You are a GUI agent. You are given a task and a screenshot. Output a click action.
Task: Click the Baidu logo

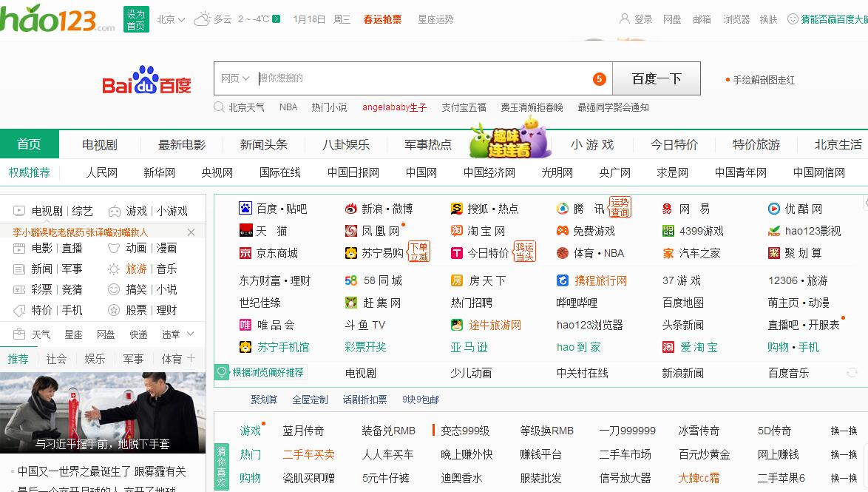pyautogui.click(x=146, y=81)
